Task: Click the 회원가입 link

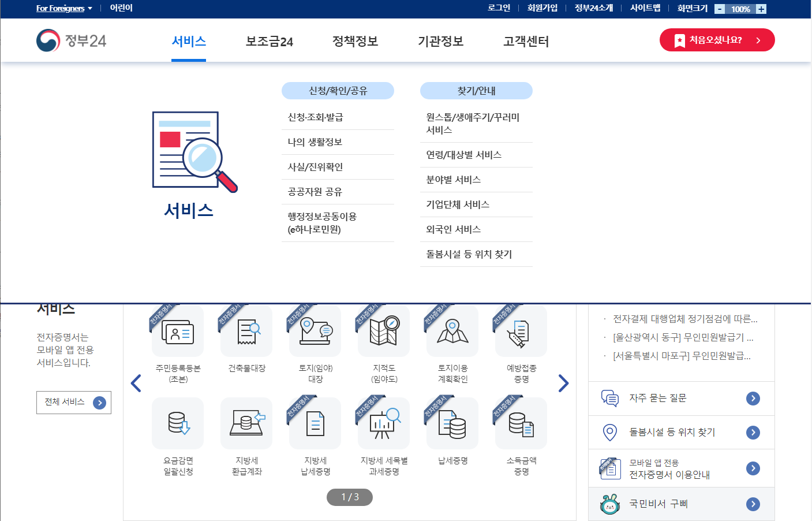Action: point(542,8)
